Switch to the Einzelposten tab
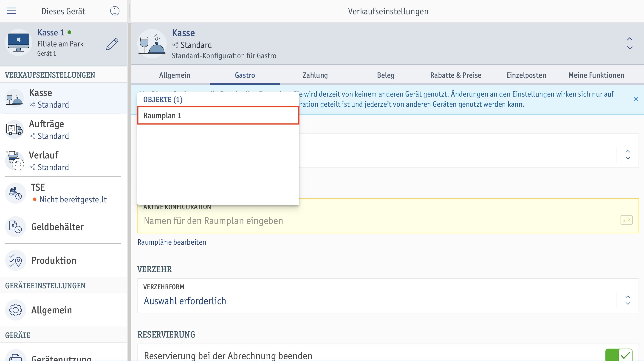Screen dimensions: 644x361 pyautogui.click(x=526, y=75)
